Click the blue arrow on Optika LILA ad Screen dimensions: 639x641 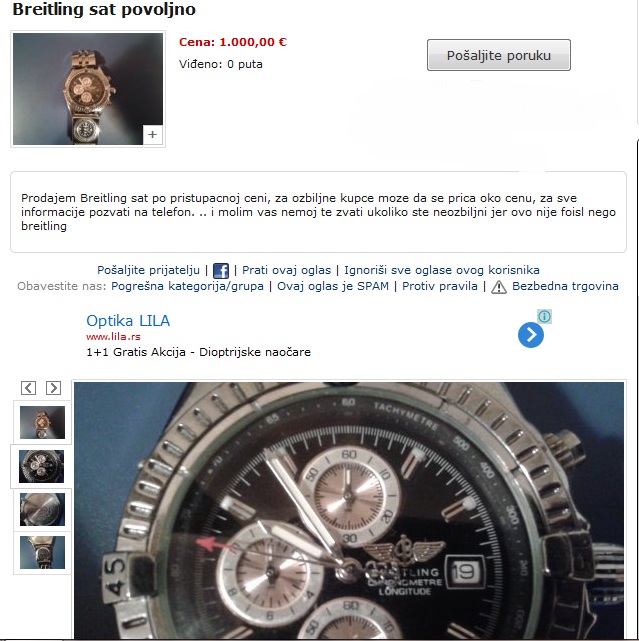pyautogui.click(x=531, y=335)
